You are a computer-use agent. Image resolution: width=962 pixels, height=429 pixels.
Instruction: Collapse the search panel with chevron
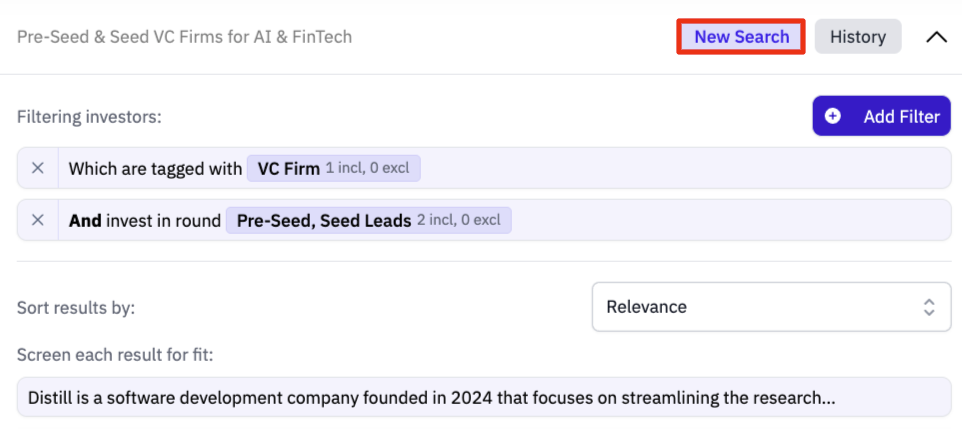point(936,37)
